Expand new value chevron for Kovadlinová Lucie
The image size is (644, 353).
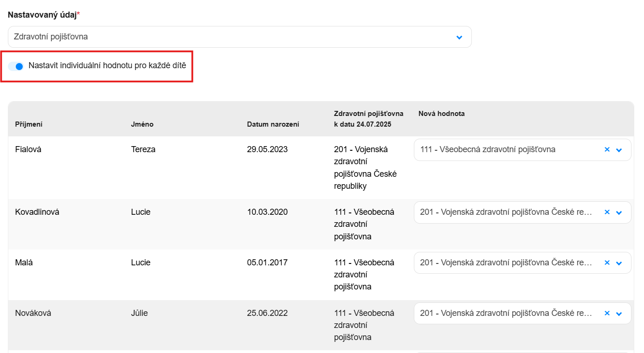619,212
